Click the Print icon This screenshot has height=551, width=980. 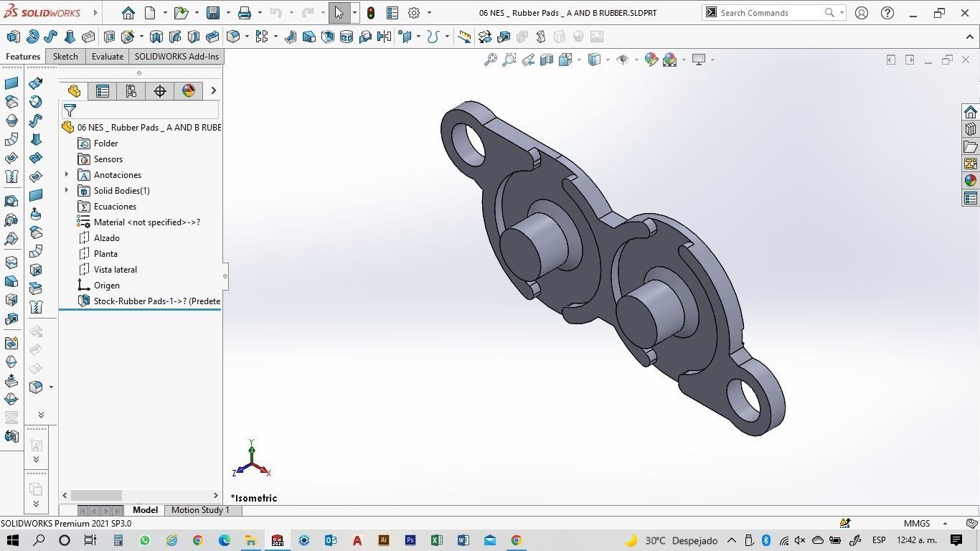pos(245,13)
